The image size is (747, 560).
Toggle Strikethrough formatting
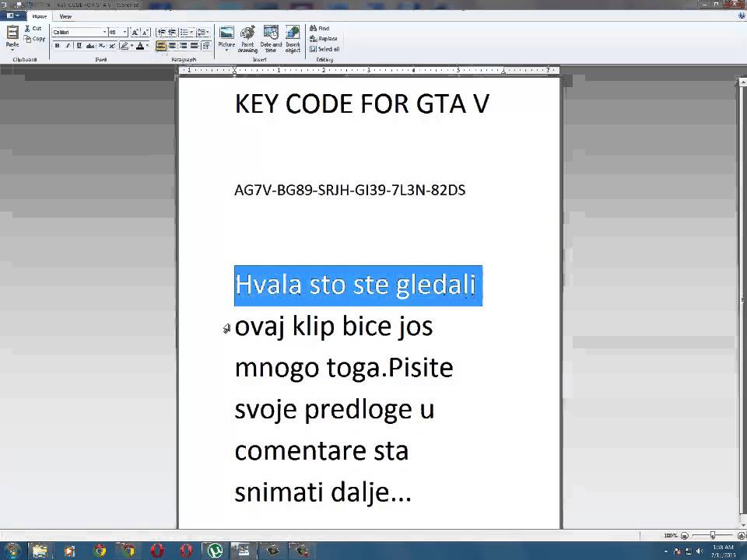(90, 46)
